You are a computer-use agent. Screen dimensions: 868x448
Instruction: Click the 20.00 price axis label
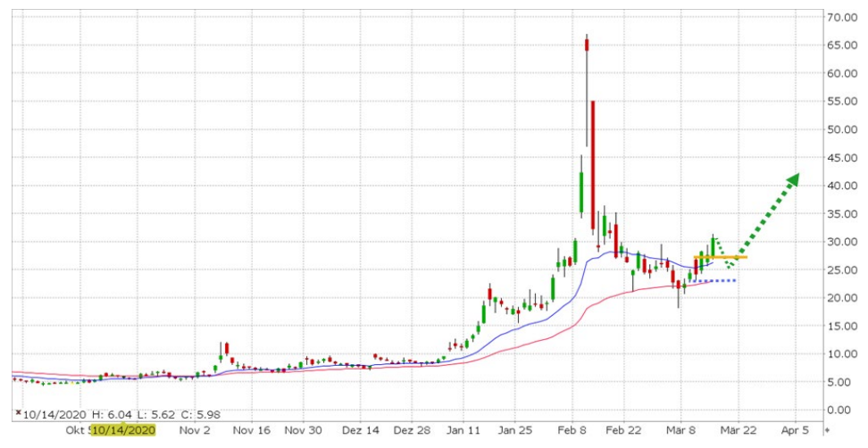click(842, 297)
